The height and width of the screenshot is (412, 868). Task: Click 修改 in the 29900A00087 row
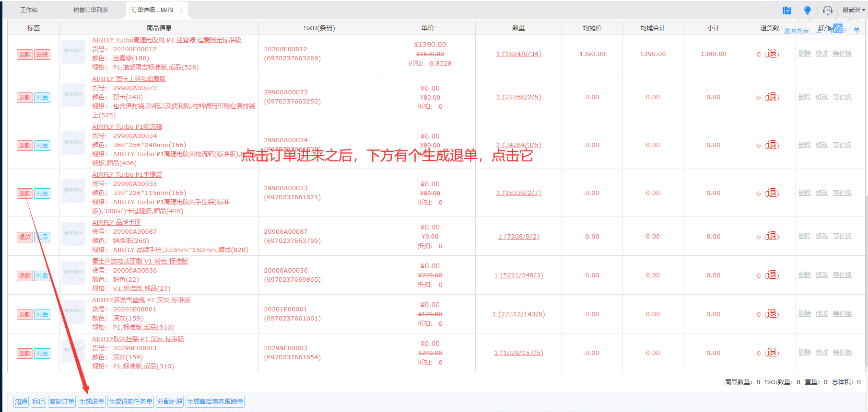point(822,236)
